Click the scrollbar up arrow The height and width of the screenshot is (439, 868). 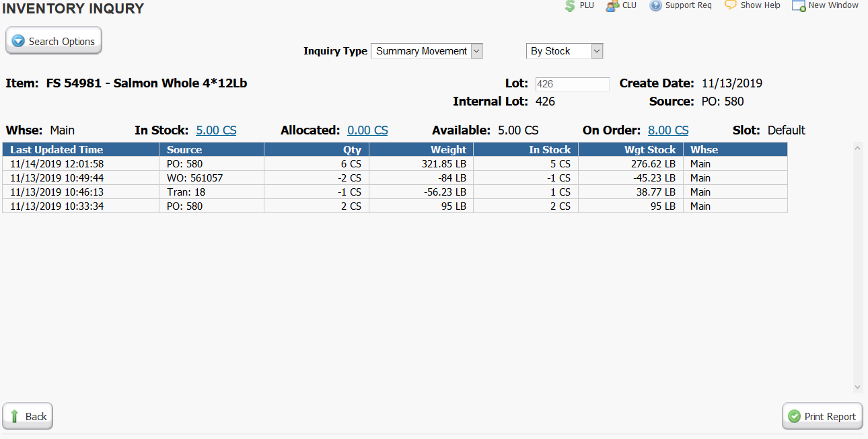click(x=857, y=147)
